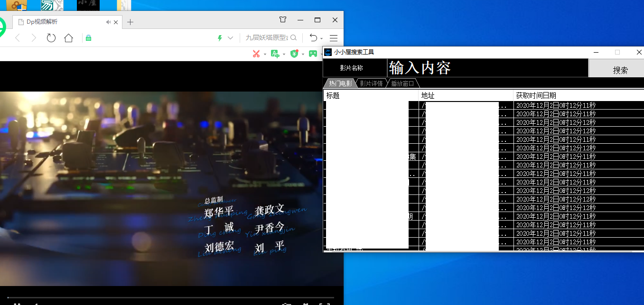
Task: Click the green padlock security icon
Action: [x=88, y=38]
